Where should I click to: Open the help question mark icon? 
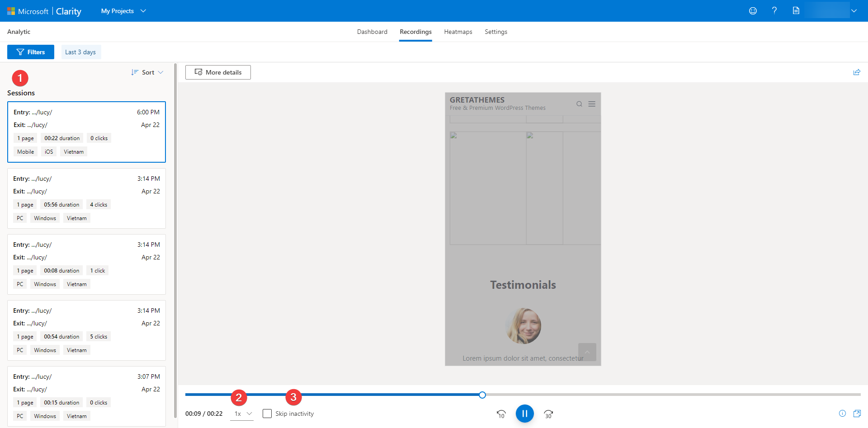click(774, 11)
